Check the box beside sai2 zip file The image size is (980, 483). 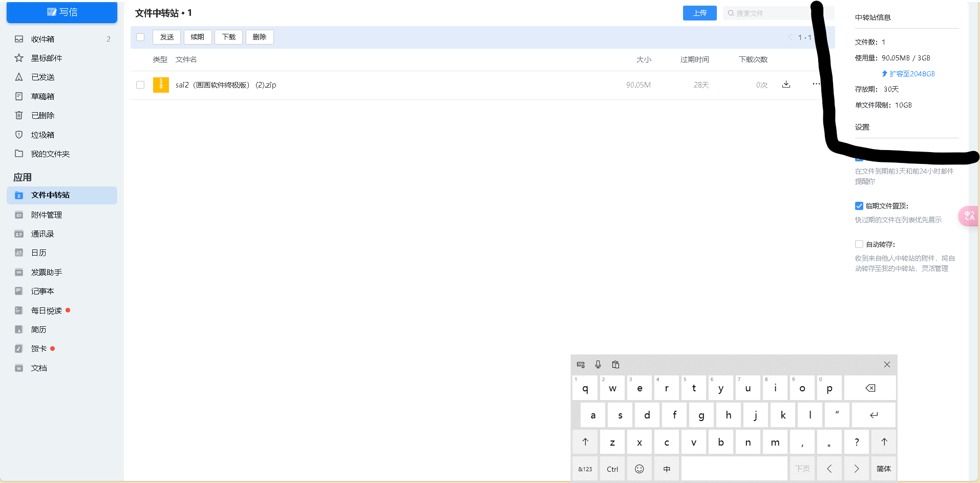pyautogui.click(x=140, y=85)
